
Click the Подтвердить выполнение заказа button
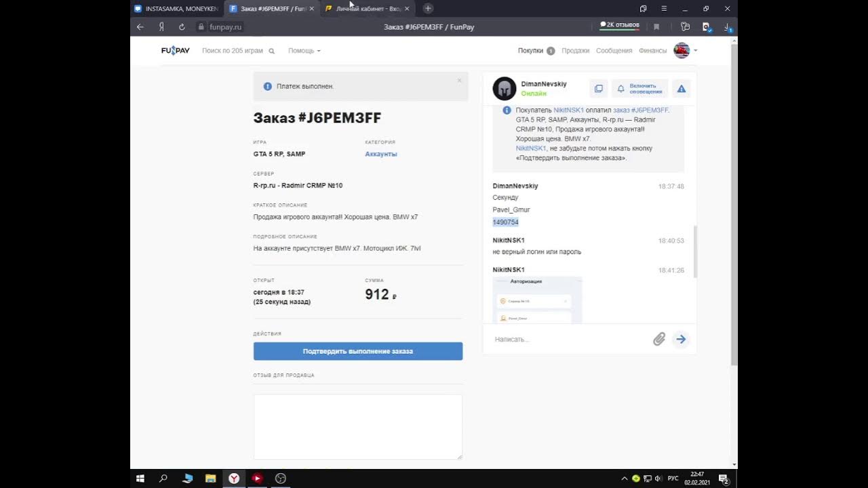click(x=358, y=351)
